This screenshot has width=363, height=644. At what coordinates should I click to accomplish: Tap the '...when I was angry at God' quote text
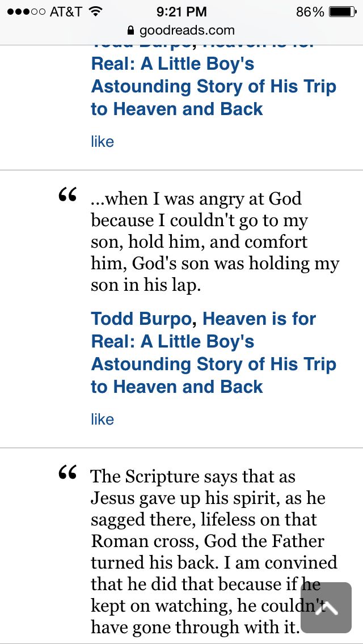point(196,198)
